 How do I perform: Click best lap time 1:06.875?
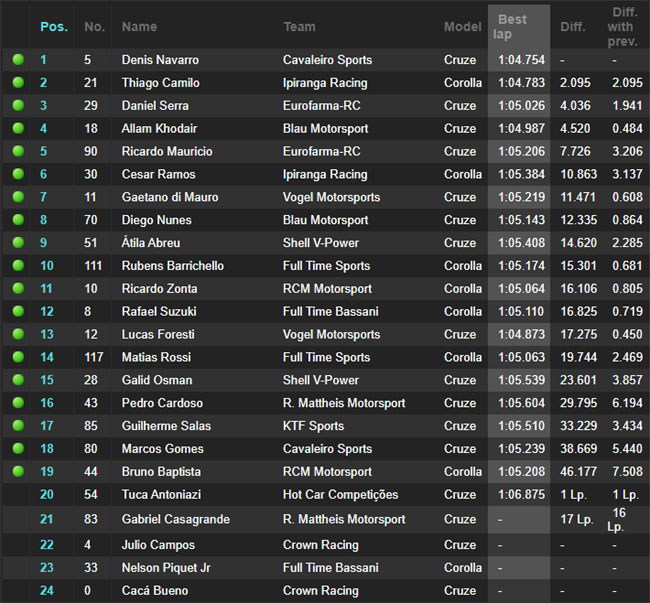(x=521, y=494)
